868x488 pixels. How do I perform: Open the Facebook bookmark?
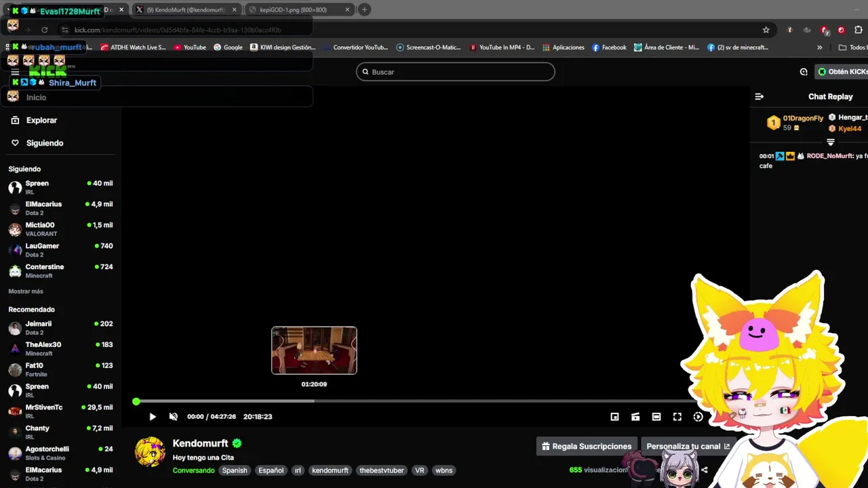609,47
